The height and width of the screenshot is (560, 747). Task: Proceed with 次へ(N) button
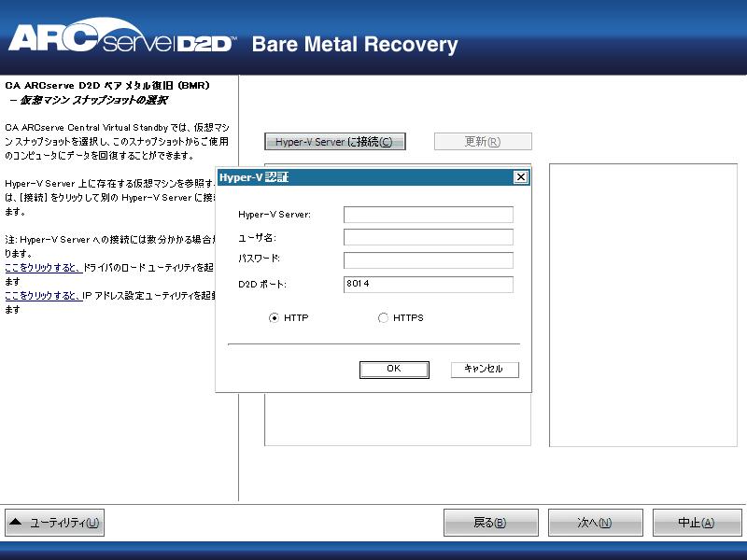[x=596, y=523]
